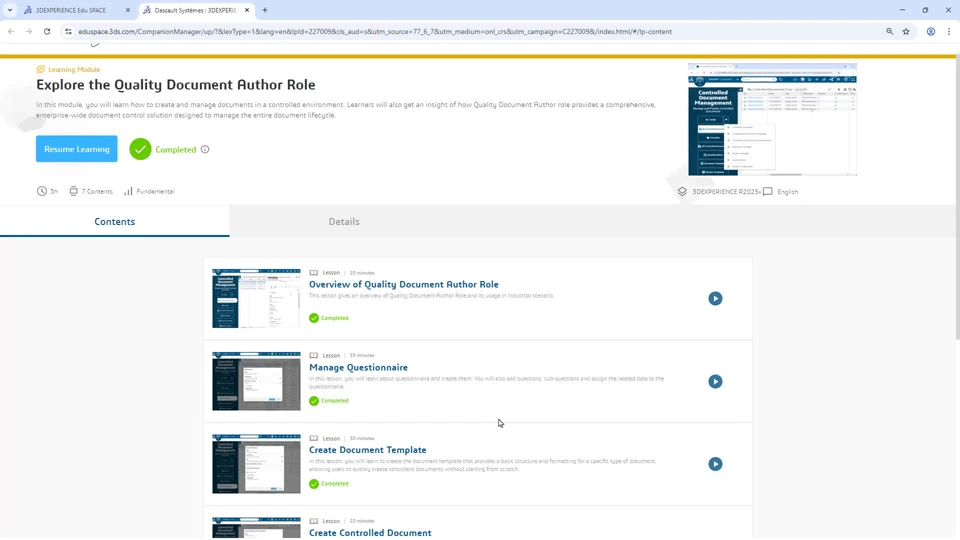The image size is (960, 540).
Task: Click the green Completed checkmark icon in header
Action: coord(140,149)
